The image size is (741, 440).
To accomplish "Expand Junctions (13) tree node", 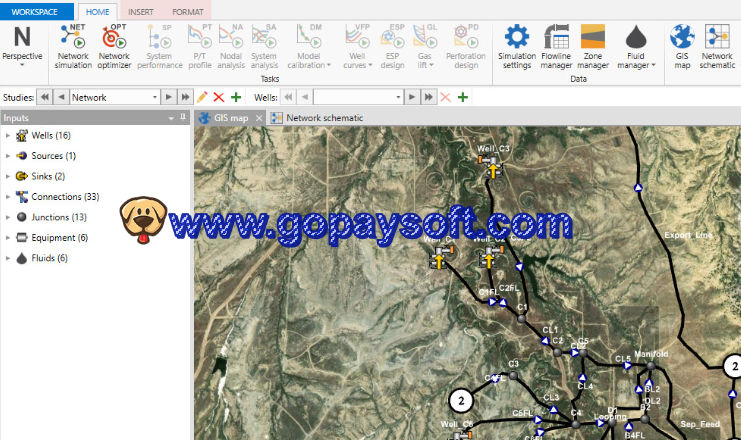I will [8, 217].
